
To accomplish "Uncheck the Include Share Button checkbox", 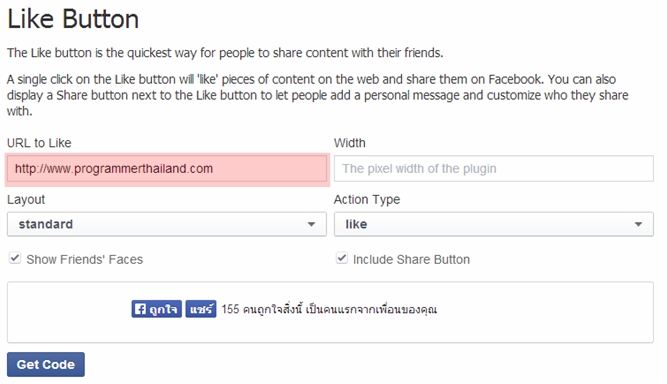I will tap(342, 258).
